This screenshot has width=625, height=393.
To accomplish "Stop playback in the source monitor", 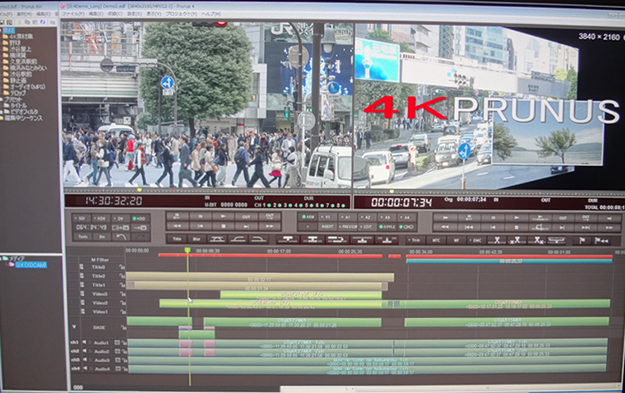I will [x=223, y=226].
